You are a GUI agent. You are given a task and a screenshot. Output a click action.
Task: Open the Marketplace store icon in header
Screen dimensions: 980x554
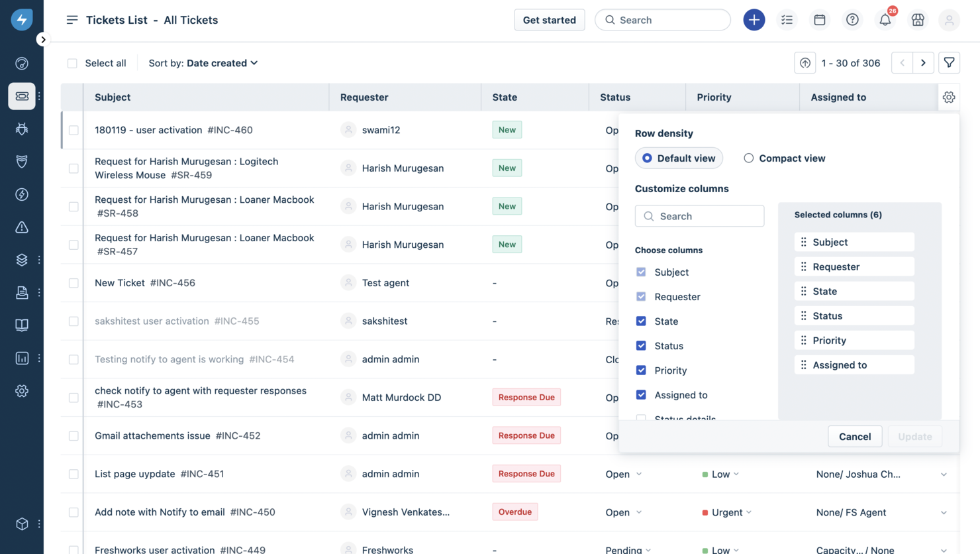pos(917,20)
